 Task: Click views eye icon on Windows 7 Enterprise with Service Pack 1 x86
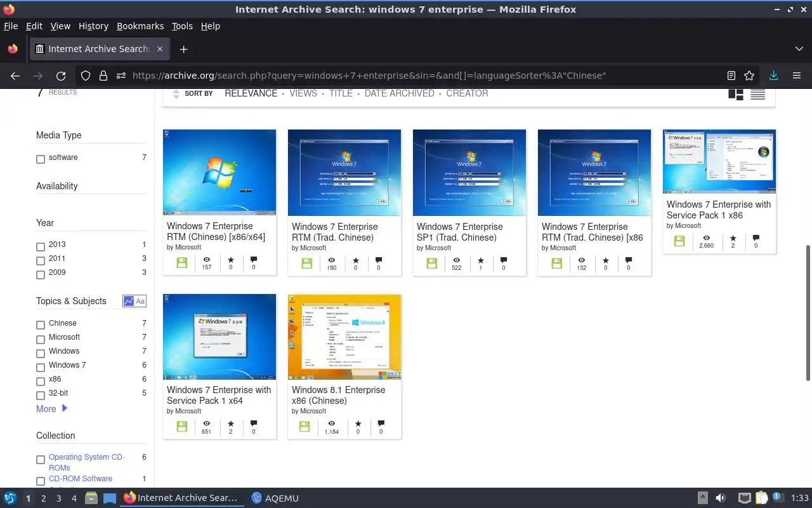(x=706, y=239)
